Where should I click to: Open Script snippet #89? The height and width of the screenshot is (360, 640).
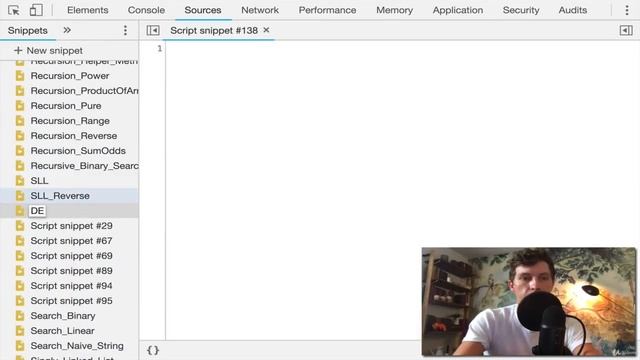pyautogui.click(x=71, y=271)
